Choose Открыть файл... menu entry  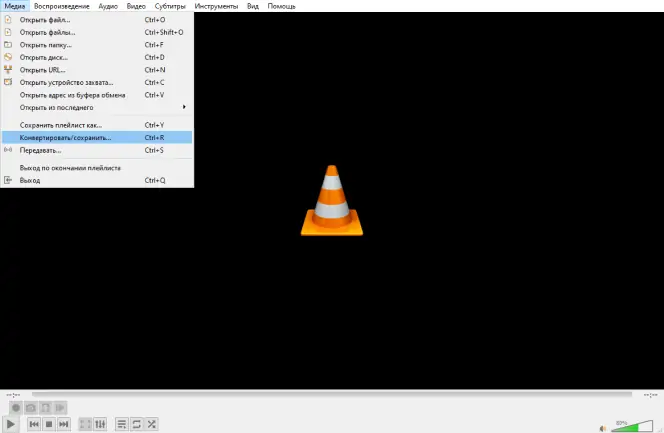click(x=97, y=20)
